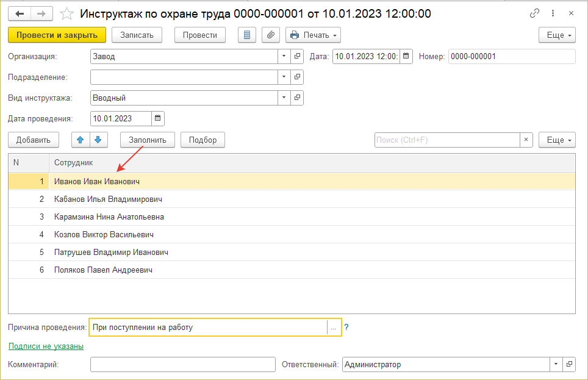Open the Ответственный record with the open-form icon
Viewport: 588px width, 380px height.
tap(569, 364)
